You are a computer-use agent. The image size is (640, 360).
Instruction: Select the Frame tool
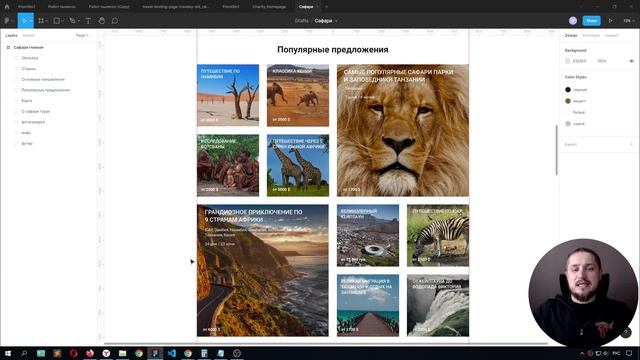point(41,21)
